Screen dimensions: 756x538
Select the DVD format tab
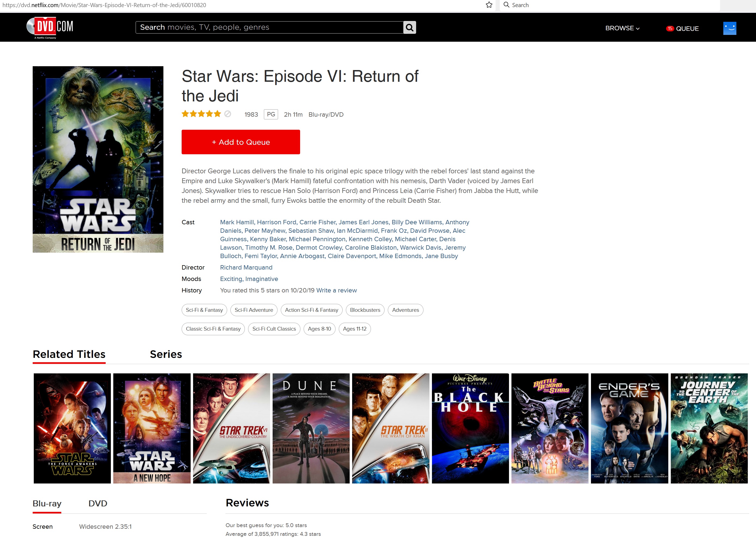[98, 503]
